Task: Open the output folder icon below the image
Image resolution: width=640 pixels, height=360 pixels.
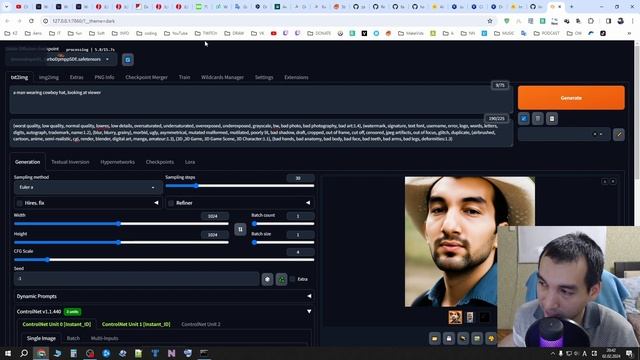Action: coord(435,338)
